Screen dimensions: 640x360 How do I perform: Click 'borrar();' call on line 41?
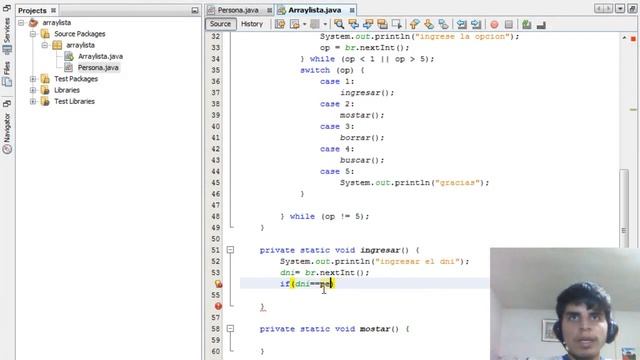[362, 138]
